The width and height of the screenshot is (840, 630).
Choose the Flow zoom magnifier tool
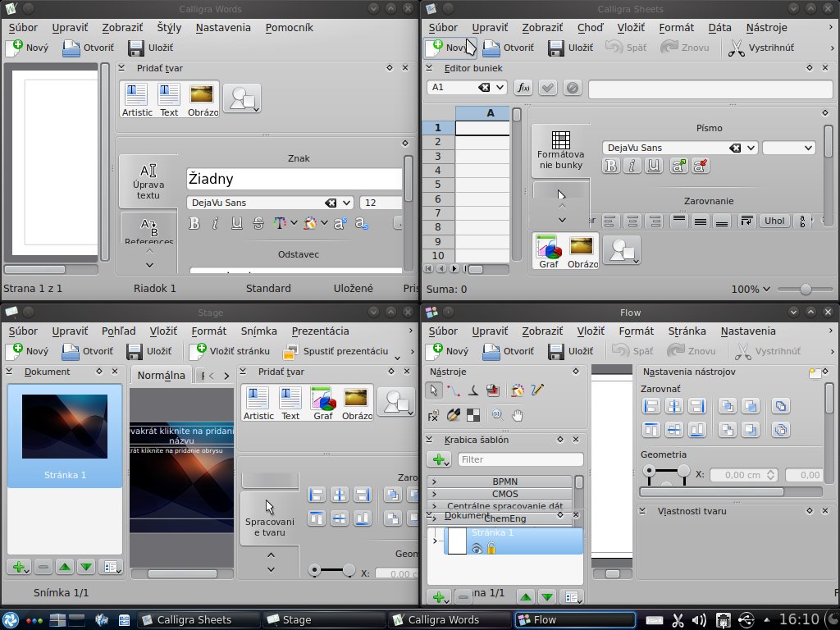point(495,415)
